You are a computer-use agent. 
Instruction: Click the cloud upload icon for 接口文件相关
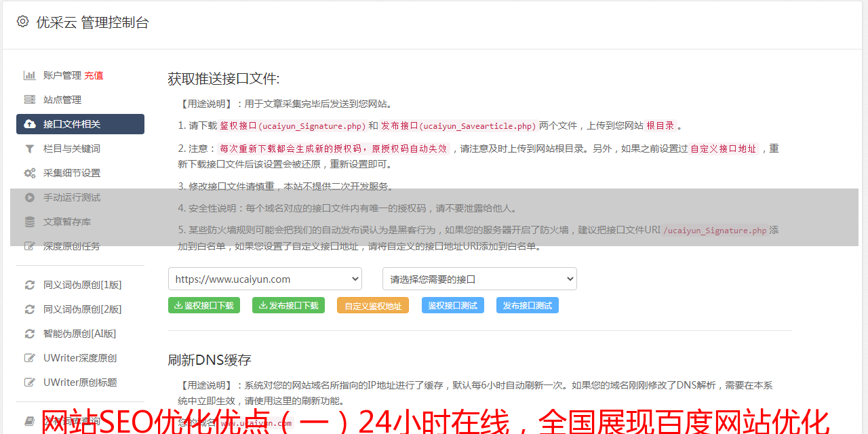point(30,124)
